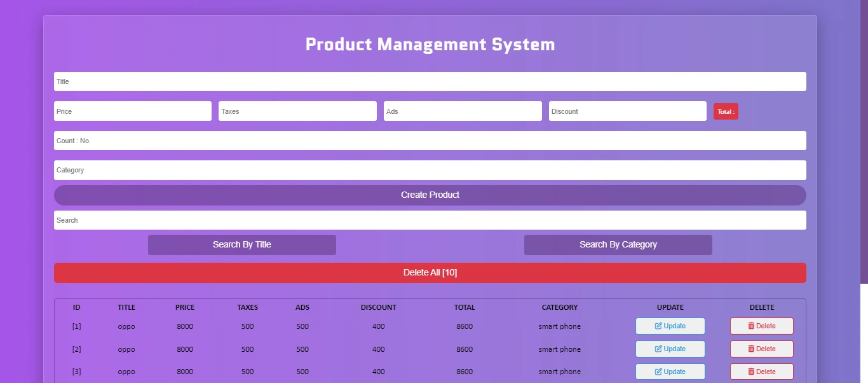The image size is (868, 383).
Task: Click Search By Title
Action: pyautogui.click(x=241, y=244)
